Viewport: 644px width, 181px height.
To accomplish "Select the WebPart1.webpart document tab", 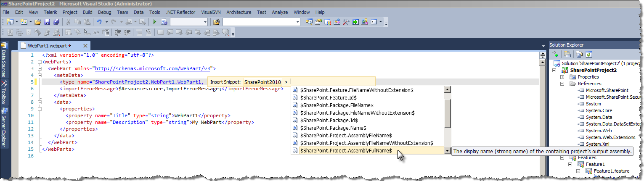I will pos(47,46).
